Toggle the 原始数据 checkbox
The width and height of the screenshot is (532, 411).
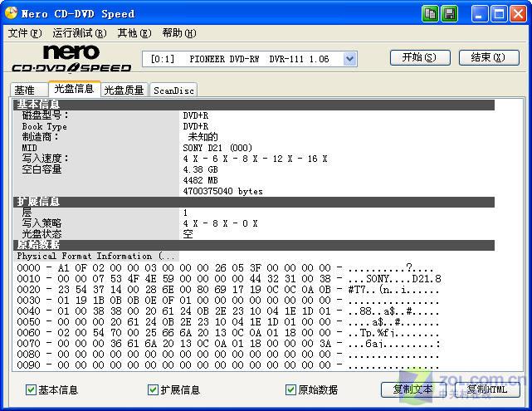[x=290, y=389]
